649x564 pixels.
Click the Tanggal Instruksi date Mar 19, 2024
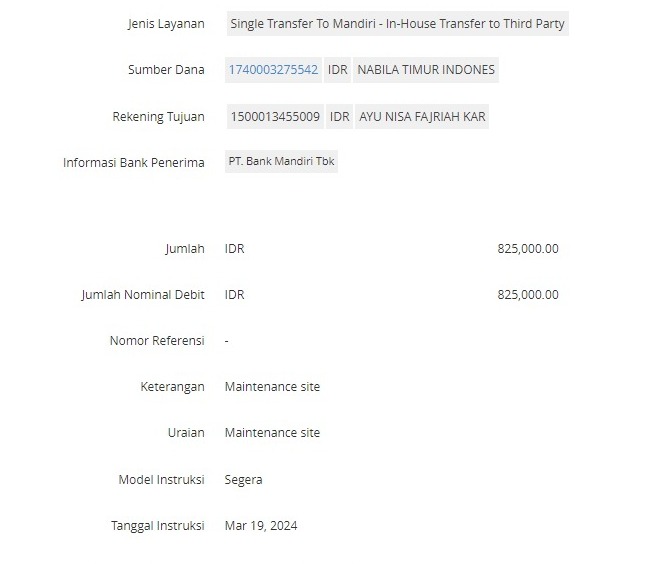coord(261,526)
